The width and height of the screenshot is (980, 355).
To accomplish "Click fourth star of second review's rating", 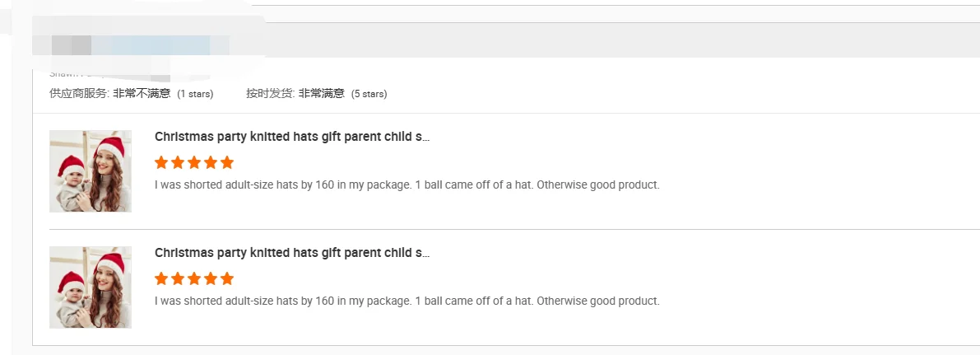I will pyautogui.click(x=211, y=278).
